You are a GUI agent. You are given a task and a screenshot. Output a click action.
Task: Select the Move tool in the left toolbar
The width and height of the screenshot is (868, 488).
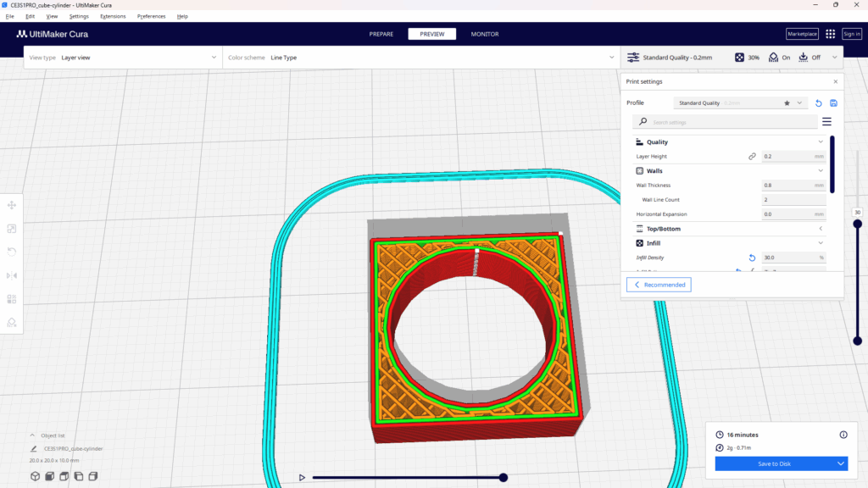pyautogui.click(x=12, y=205)
